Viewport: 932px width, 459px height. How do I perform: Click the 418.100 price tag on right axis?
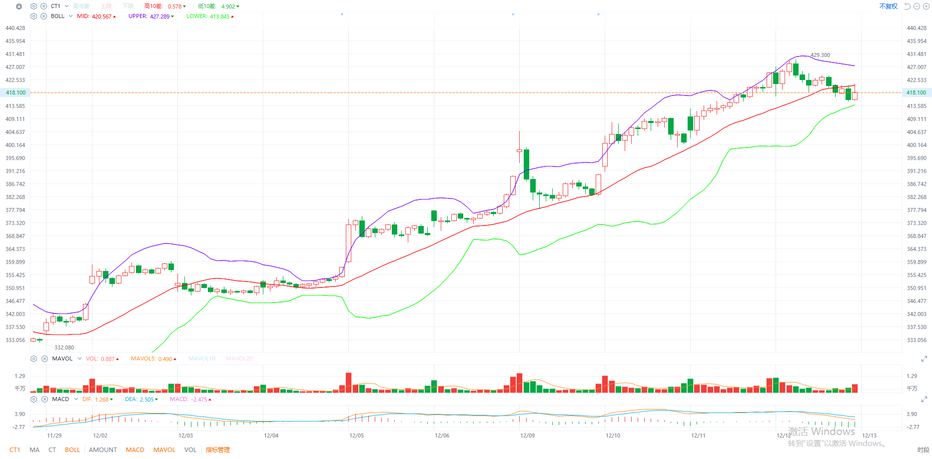[x=916, y=92]
